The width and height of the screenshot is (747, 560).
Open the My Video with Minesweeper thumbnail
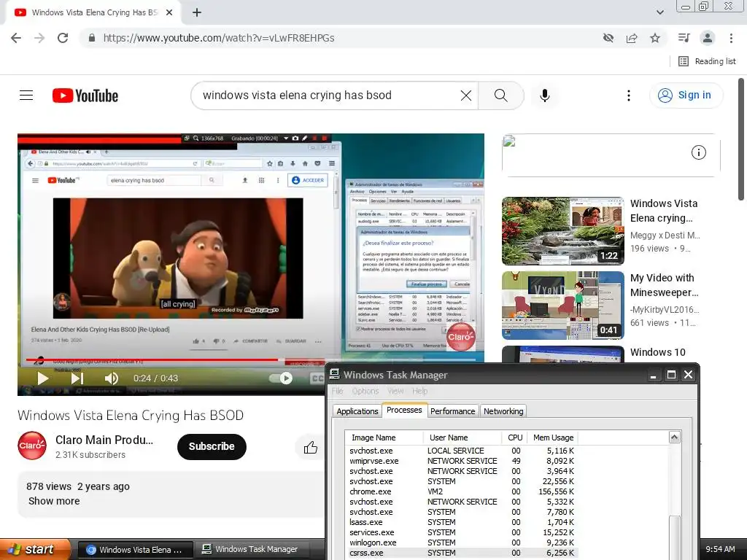pos(562,306)
